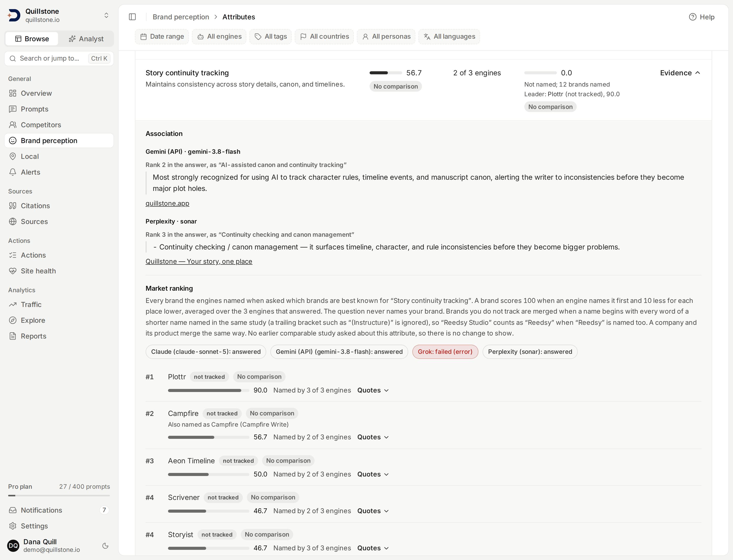Open Overview in the sidebar

click(x=59, y=93)
